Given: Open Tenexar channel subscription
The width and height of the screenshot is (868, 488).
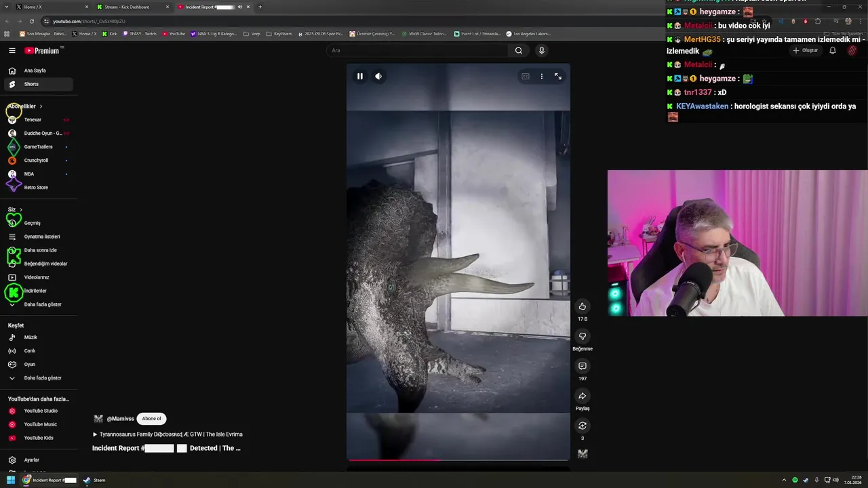Looking at the screenshot, I should point(39,120).
